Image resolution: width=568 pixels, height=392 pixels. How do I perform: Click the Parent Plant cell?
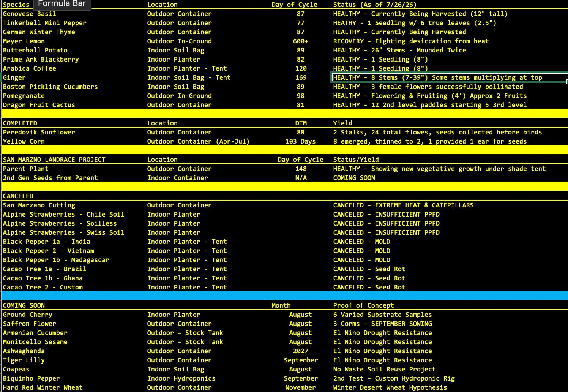(x=25, y=169)
